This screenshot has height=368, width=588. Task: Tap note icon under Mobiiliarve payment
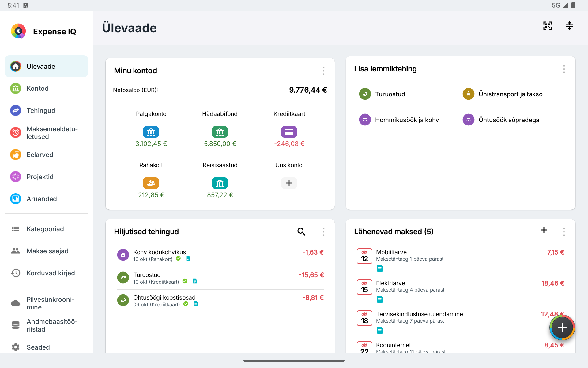tap(380, 268)
